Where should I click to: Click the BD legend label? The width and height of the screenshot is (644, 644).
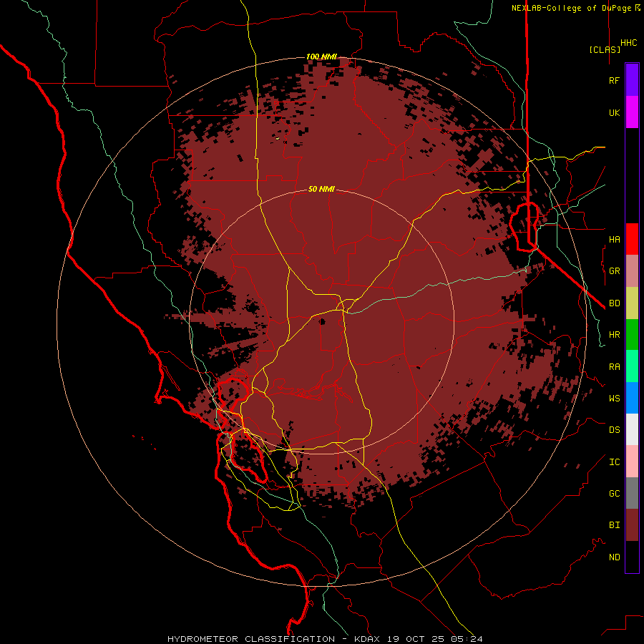coord(614,303)
